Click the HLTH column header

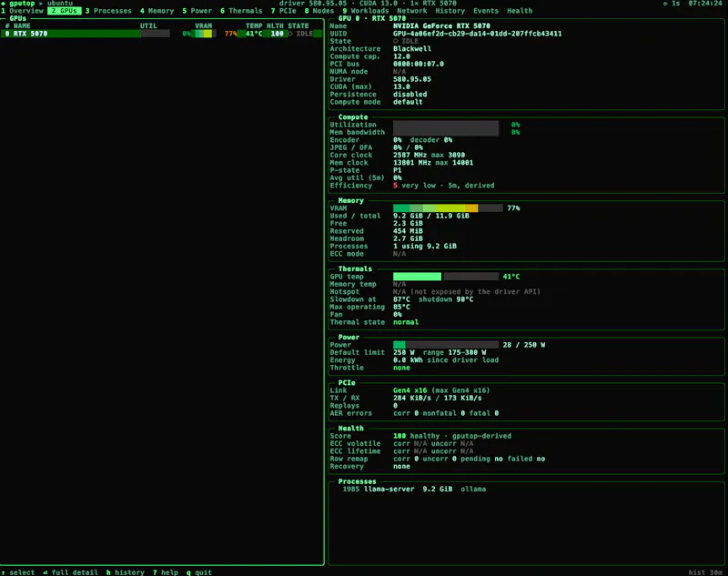point(275,26)
